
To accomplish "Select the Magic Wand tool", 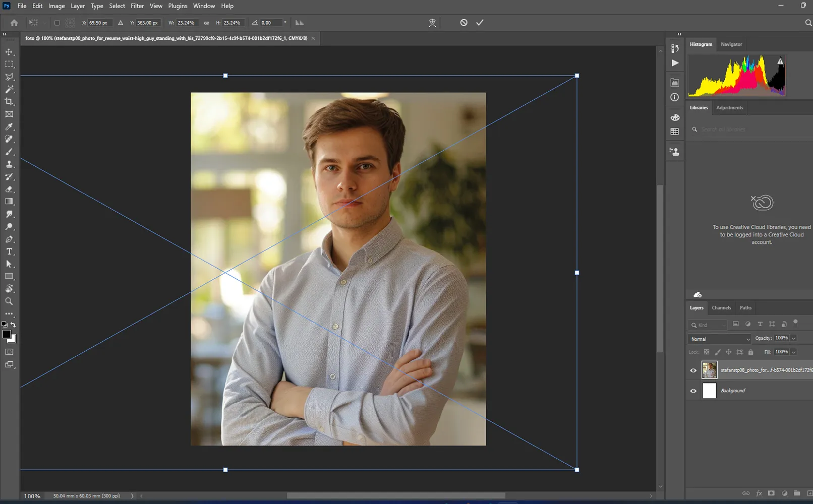I will pyautogui.click(x=9, y=89).
